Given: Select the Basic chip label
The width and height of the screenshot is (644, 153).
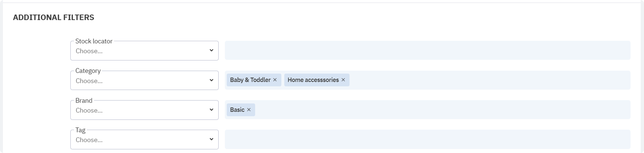Looking at the screenshot, I should point(237,110).
